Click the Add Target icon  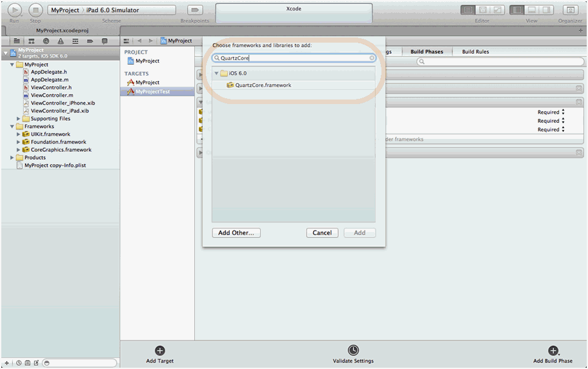[160, 350]
